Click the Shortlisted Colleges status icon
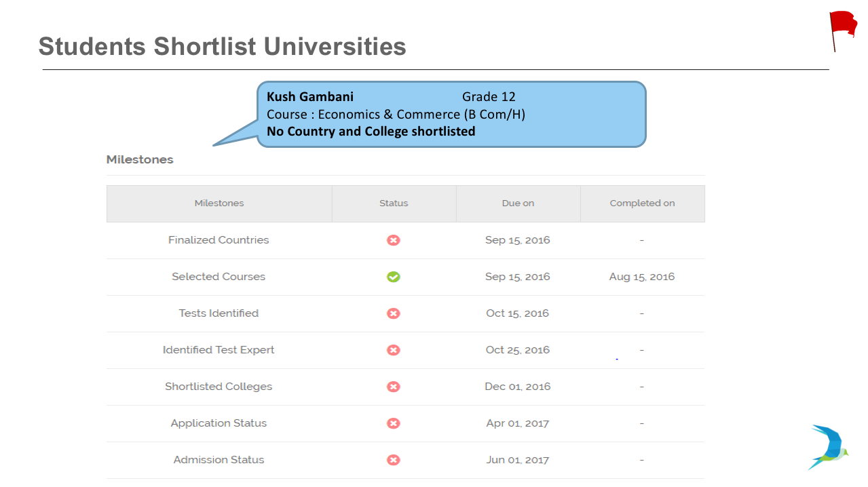 click(394, 387)
